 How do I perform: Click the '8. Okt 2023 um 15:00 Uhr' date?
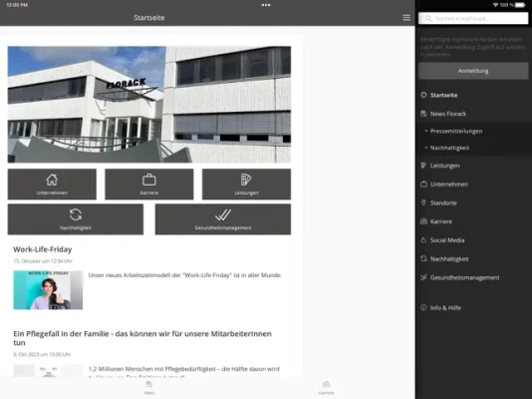coord(42,354)
